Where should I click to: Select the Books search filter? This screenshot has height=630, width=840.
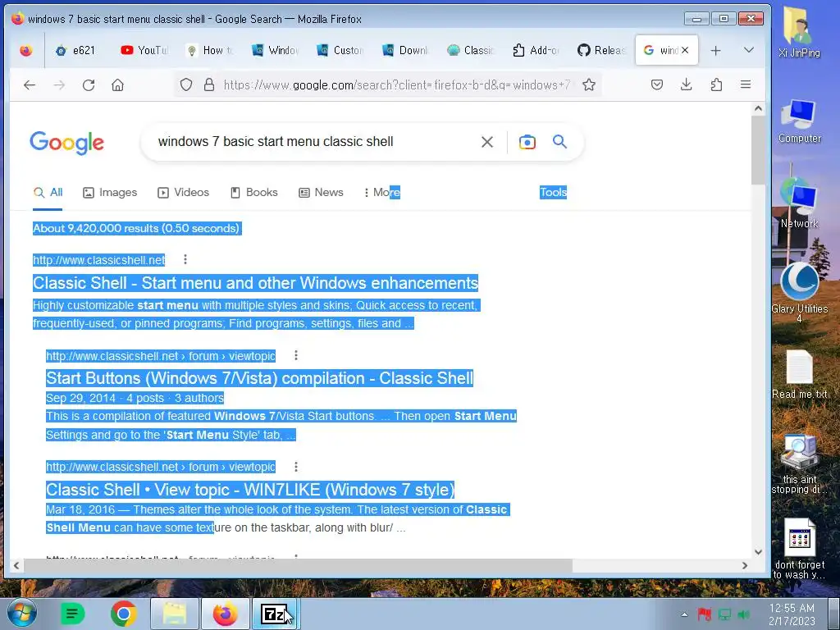click(254, 192)
